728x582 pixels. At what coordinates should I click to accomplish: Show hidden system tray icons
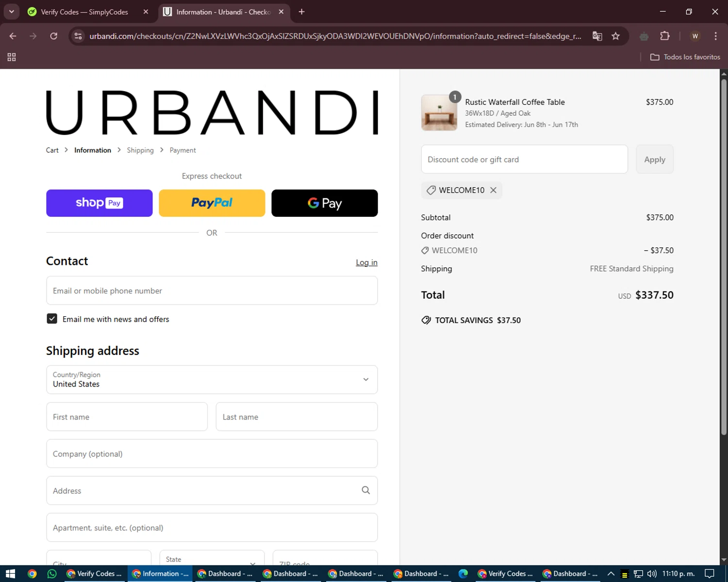611,574
